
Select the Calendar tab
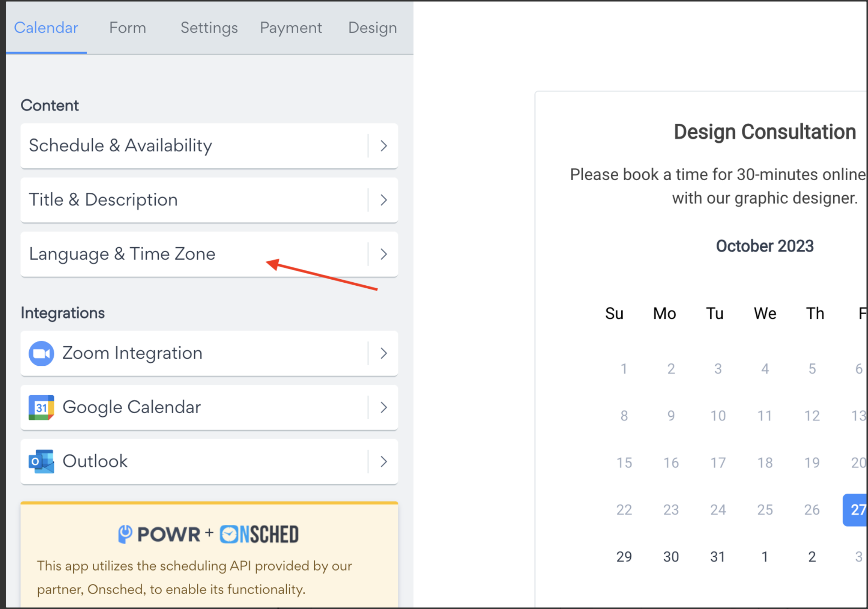(46, 27)
